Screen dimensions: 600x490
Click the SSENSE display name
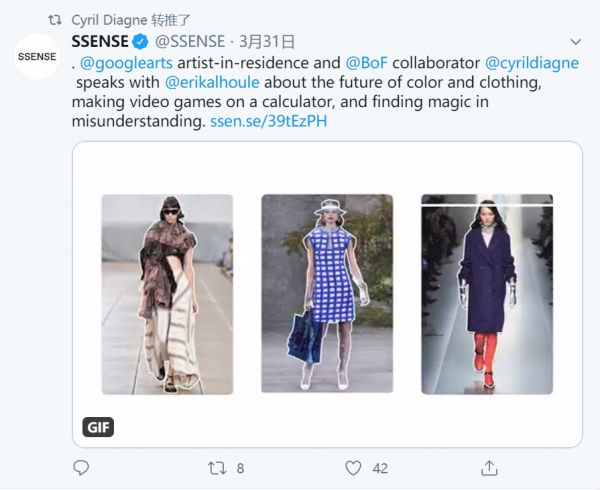point(101,41)
